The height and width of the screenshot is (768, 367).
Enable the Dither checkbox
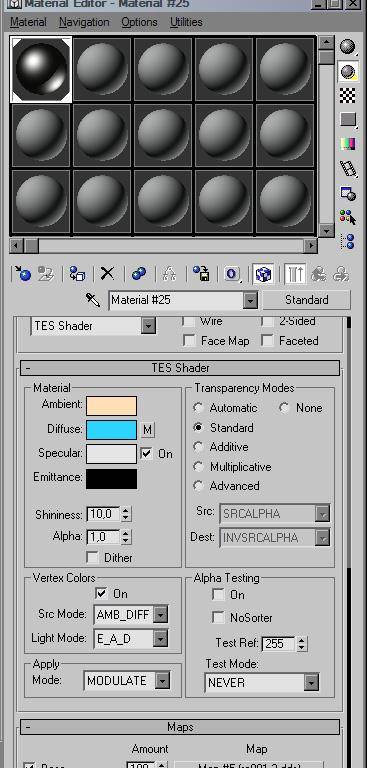(x=92, y=557)
